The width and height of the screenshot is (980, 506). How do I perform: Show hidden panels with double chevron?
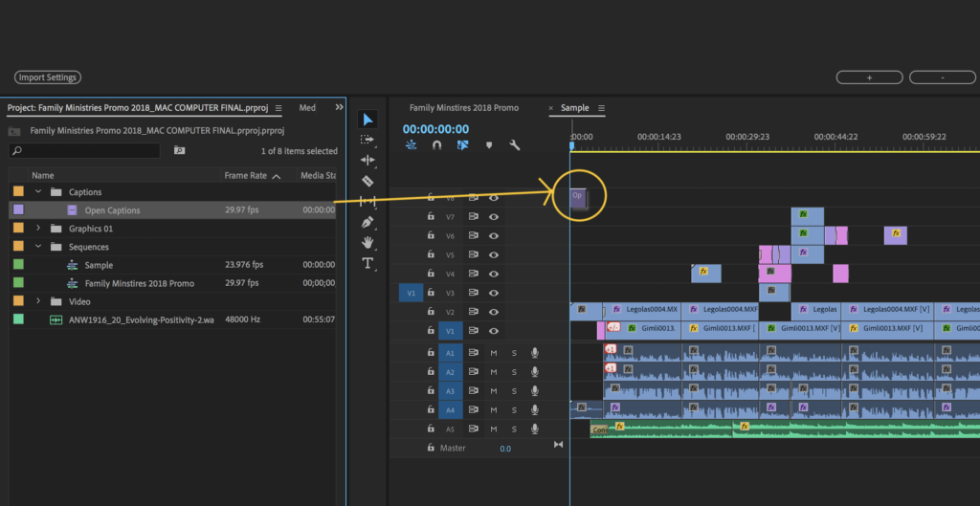pos(340,107)
